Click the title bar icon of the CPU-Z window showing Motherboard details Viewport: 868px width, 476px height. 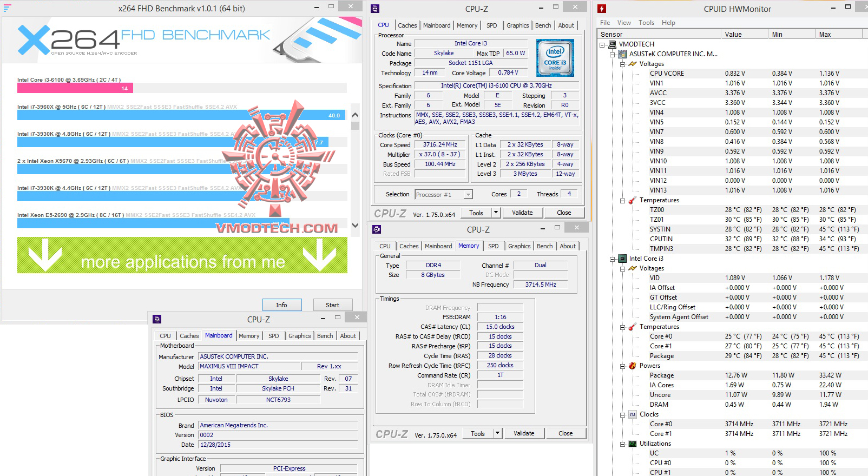coord(157,319)
